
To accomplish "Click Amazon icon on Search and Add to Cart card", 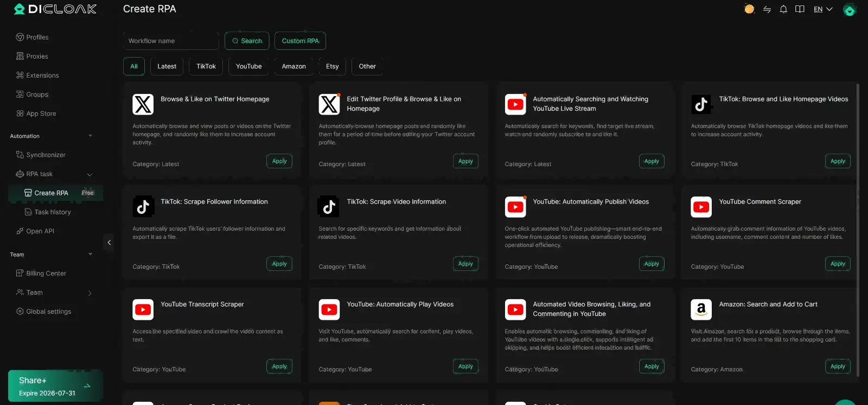I will coord(701,309).
